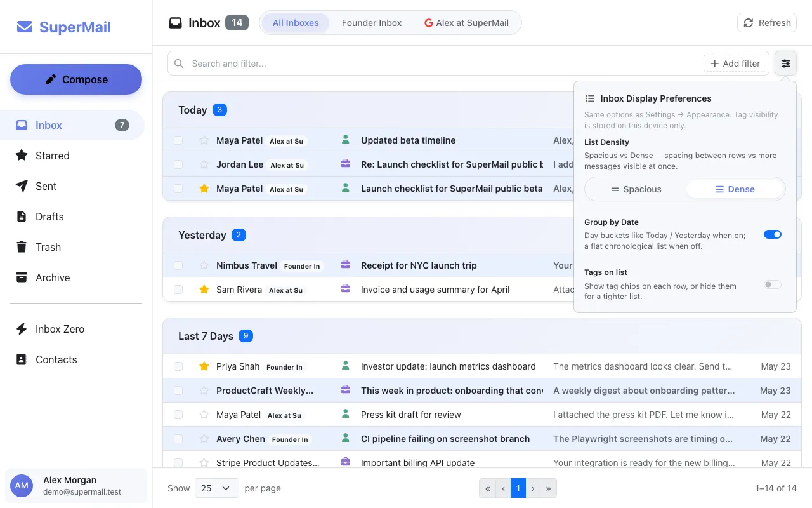Image resolution: width=812 pixels, height=508 pixels.
Task: Unstar the Launch checklist for SuperMail public beta email
Action: coord(204,189)
